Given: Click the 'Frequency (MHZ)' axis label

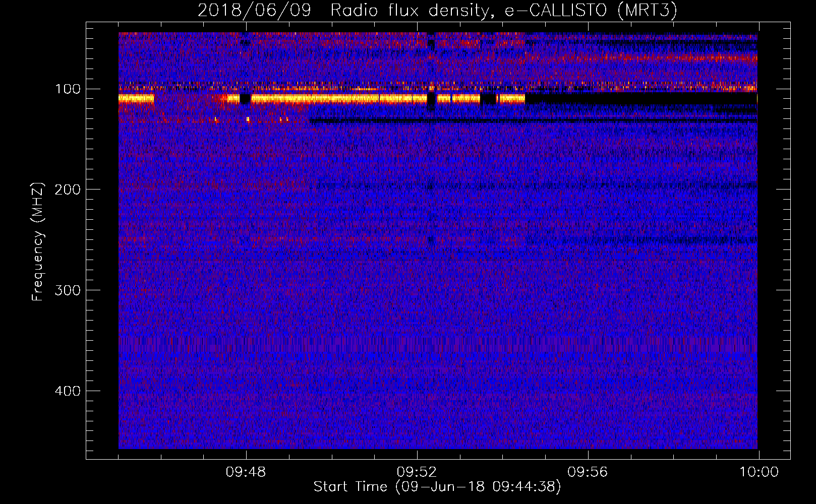Looking at the screenshot, I should [38, 242].
